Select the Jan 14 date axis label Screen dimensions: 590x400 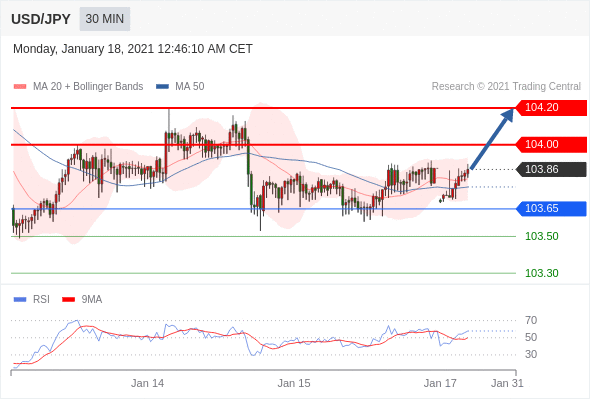coord(148,383)
